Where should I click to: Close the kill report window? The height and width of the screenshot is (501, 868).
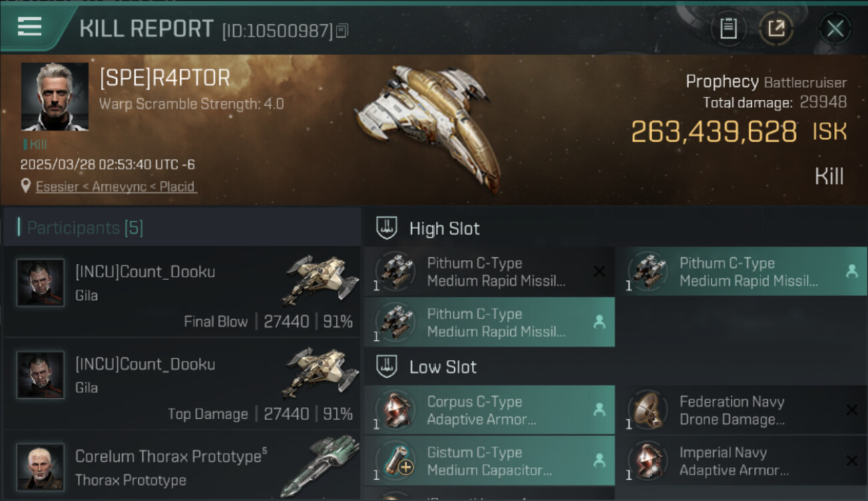(835, 29)
